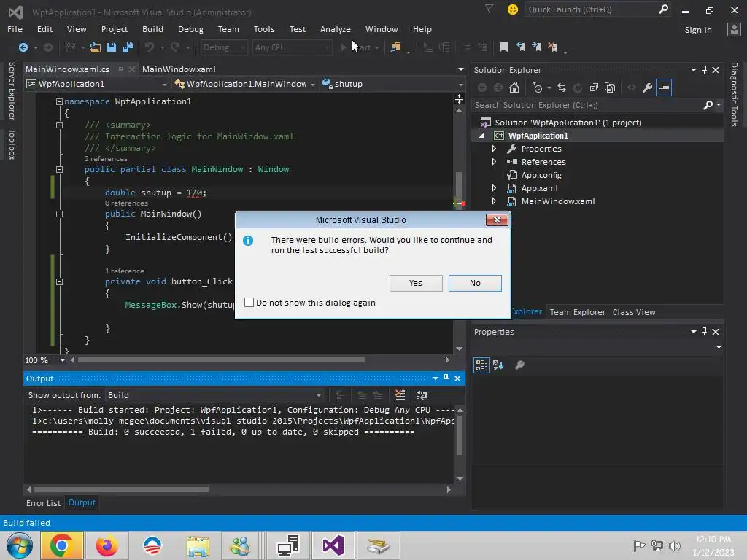
Task: Open the Any CPU platform dropdown
Action: pyautogui.click(x=292, y=47)
